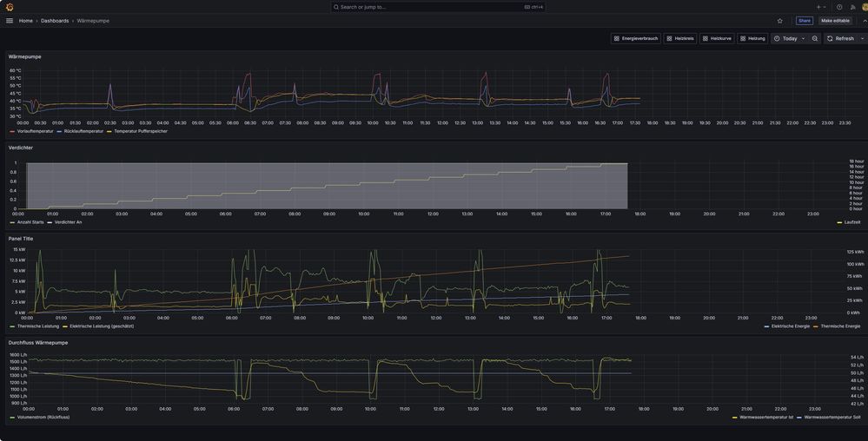Go to Home breadcrumb

click(x=26, y=21)
